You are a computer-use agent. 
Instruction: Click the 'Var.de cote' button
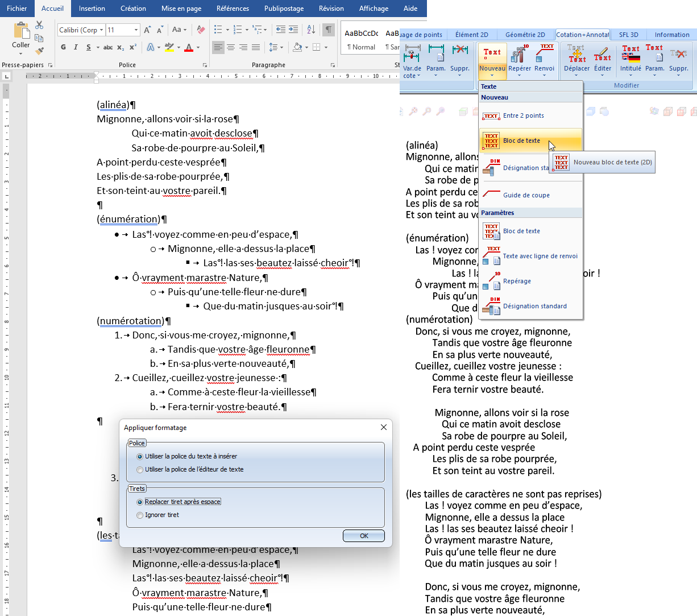(x=412, y=61)
